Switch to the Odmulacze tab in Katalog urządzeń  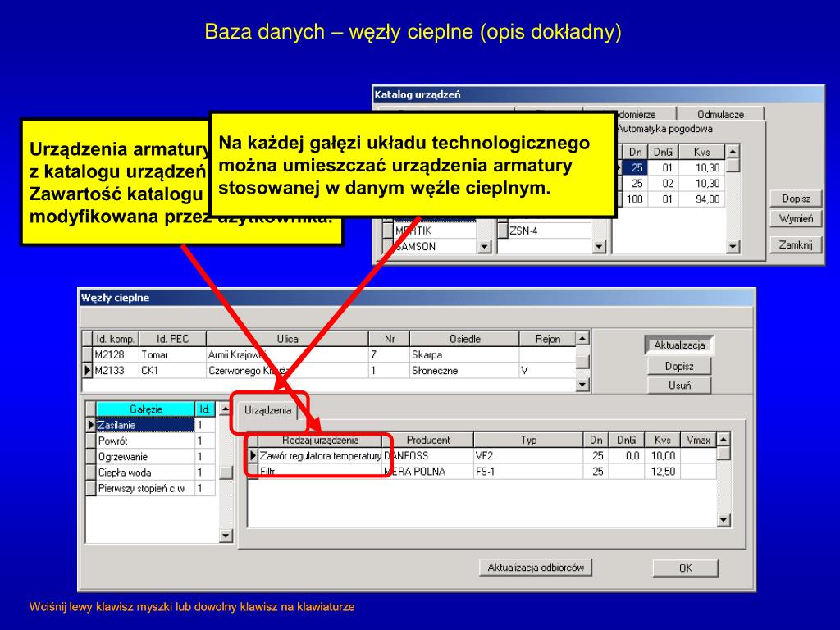(720, 114)
